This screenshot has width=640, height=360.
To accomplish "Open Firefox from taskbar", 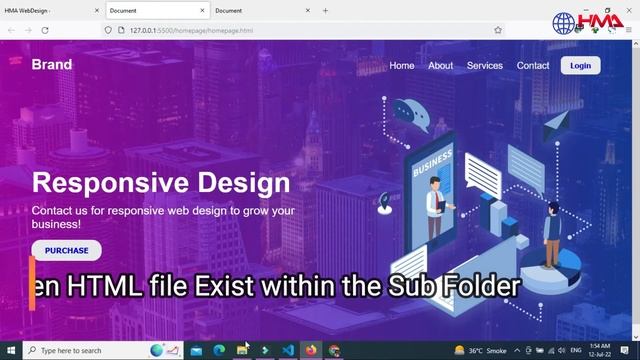I will [311, 351].
